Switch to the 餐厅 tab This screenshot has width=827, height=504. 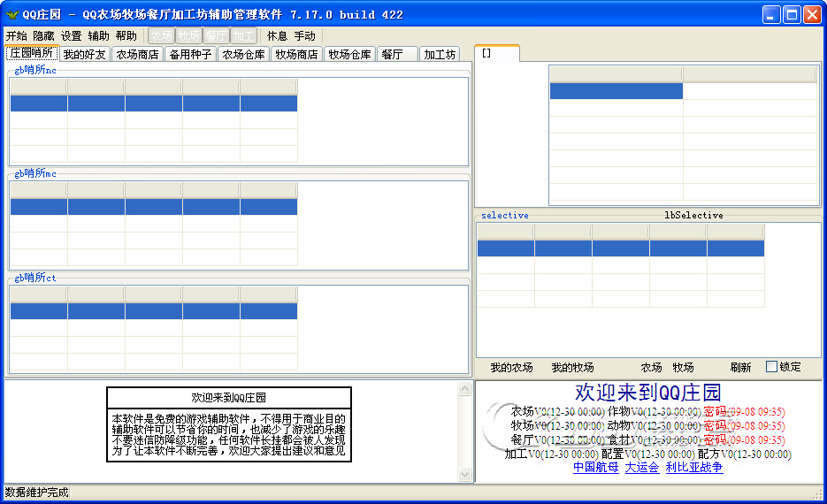(x=398, y=54)
